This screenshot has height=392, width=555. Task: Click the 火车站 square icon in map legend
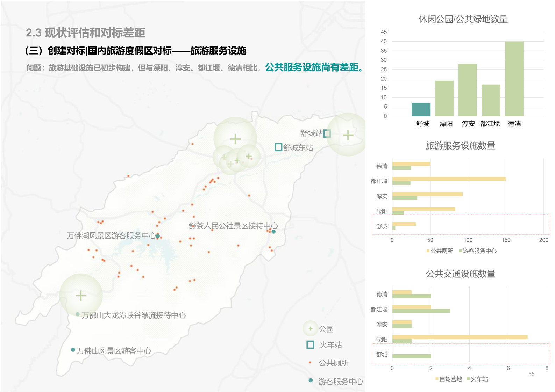(310, 345)
